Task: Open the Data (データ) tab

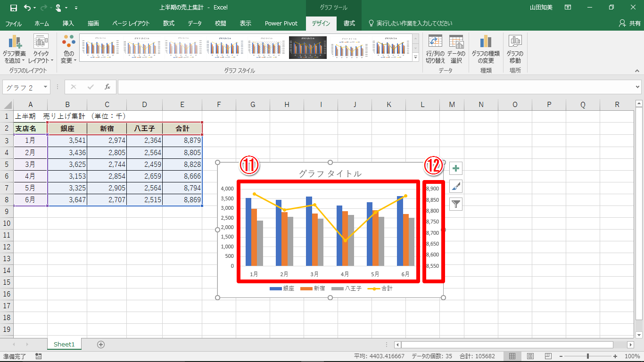Action: [195, 23]
